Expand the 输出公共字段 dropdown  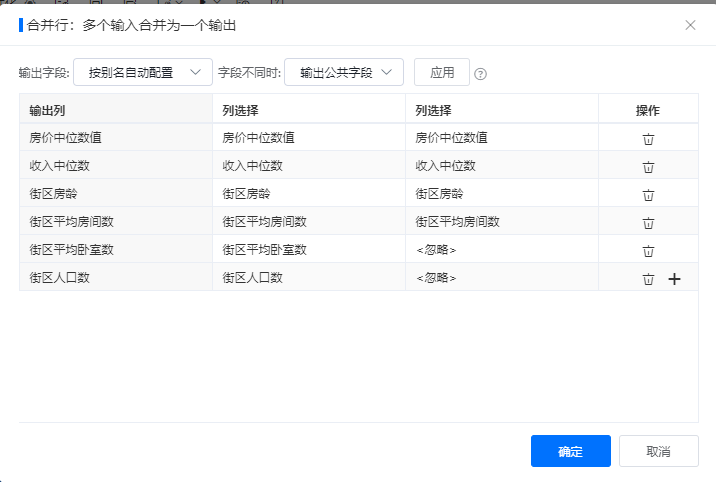tap(344, 72)
